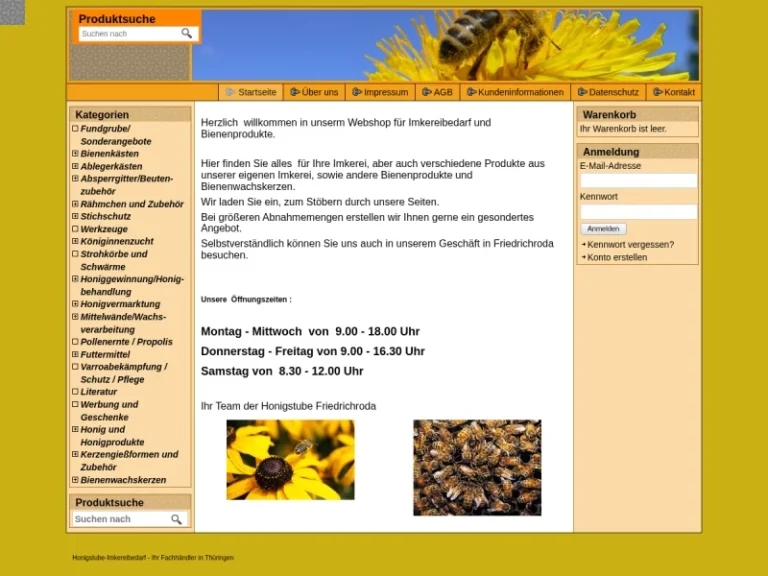The width and height of the screenshot is (768, 576).
Task: Open Strohkörbe und Schwärme category
Action: tap(114, 260)
